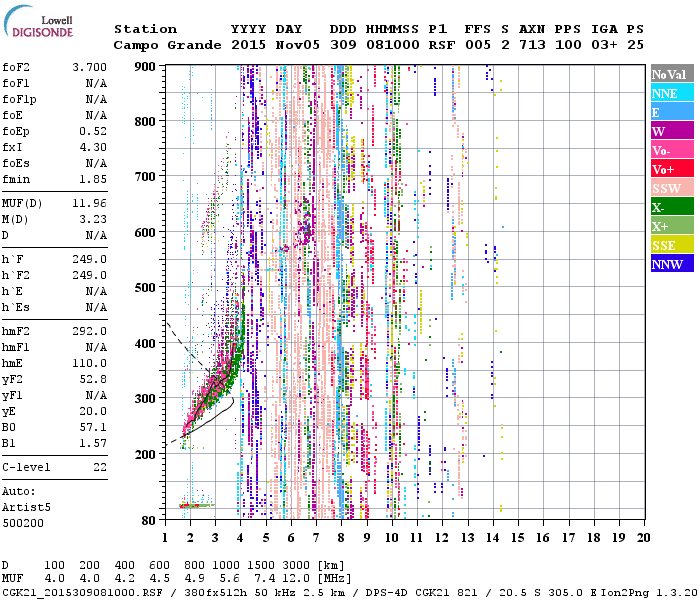
Task: Click the foEp value 0.52
Action: tap(93, 131)
